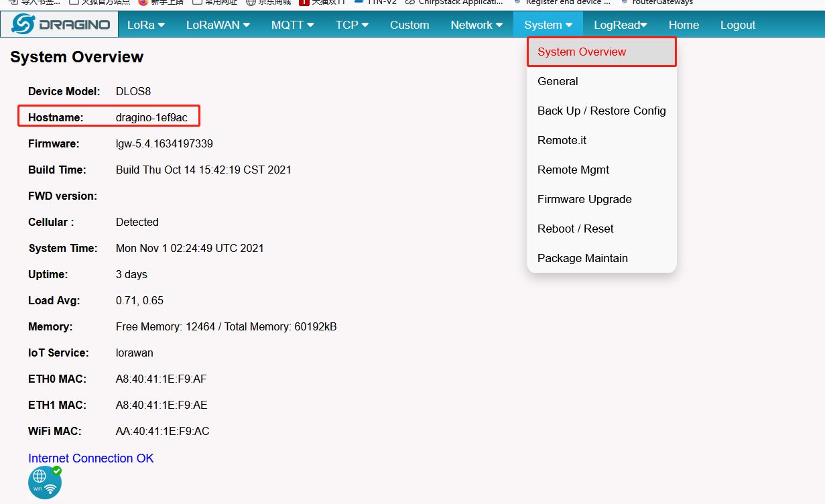Open the routerGateways bookmark
Image resolution: width=825 pixels, height=504 pixels.
pyautogui.click(x=657, y=3)
